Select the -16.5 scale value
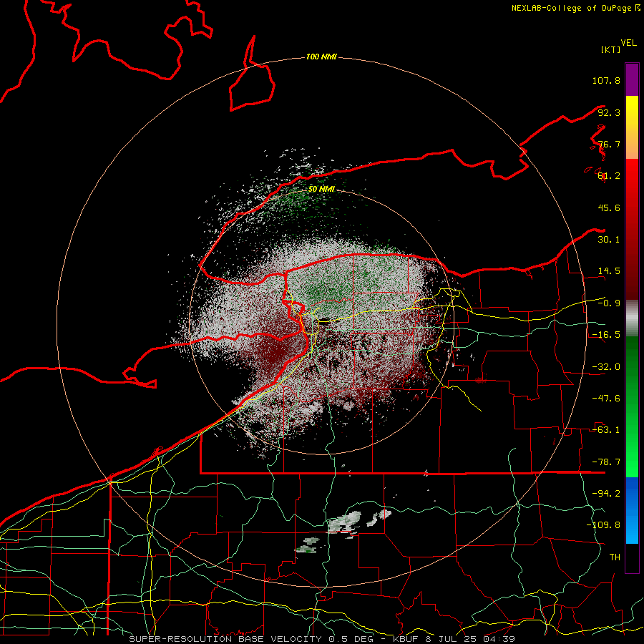 (x=606, y=335)
